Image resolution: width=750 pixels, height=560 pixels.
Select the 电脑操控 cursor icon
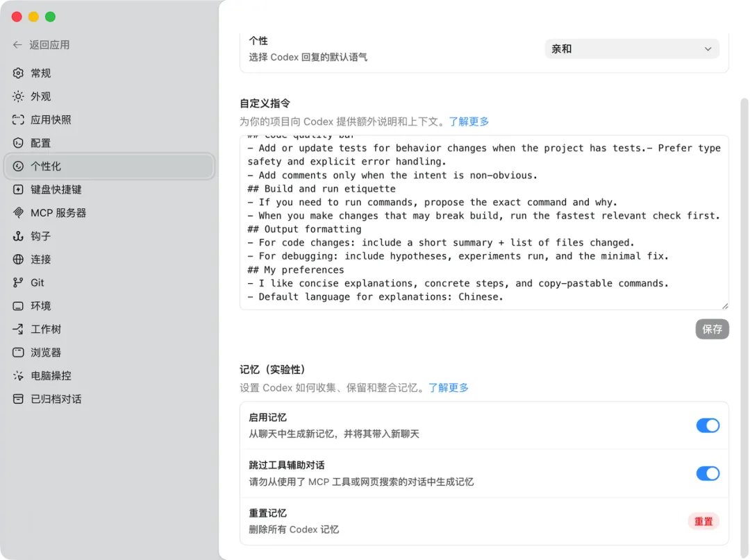point(18,375)
